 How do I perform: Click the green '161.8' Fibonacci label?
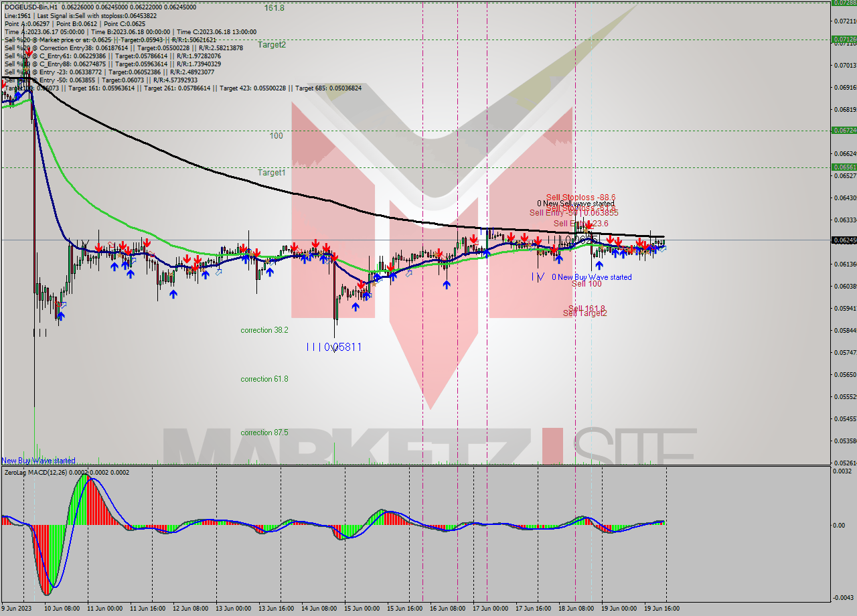click(x=274, y=8)
